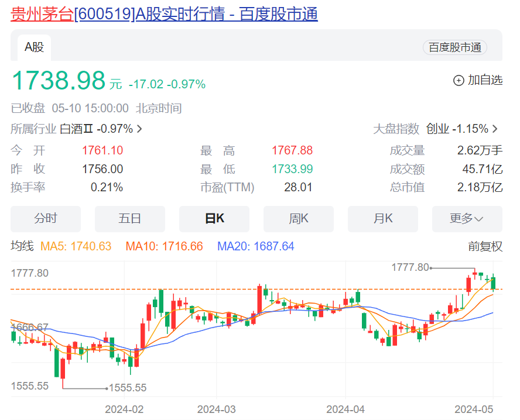Image resolution: width=520 pixels, height=420 pixels.
Task: Click the latest green candlestick on chart
Action: pyautogui.click(x=494, y=284)
